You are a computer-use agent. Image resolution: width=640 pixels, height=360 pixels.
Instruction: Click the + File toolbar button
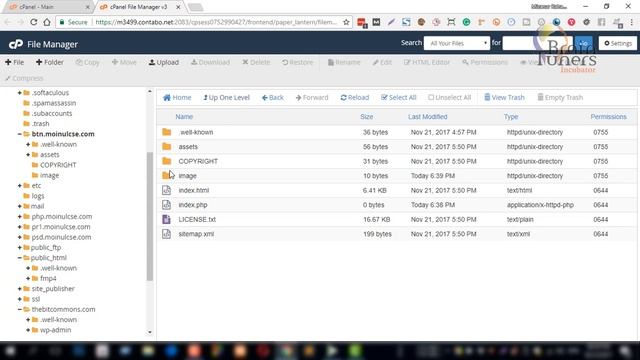click(14, 62)
